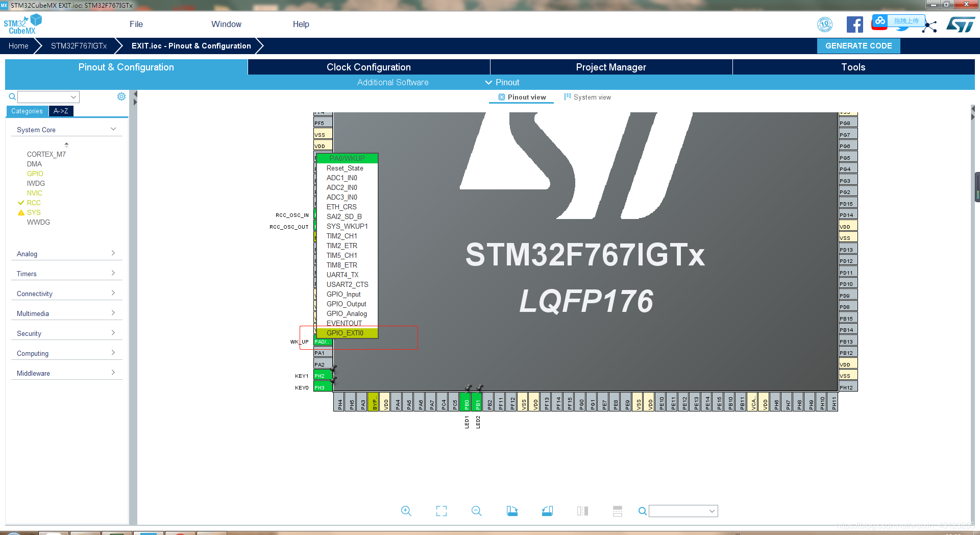Click the green PB0 pin for LED1
980x535 pixels.
pyautogui.click(x=465, y=402)
